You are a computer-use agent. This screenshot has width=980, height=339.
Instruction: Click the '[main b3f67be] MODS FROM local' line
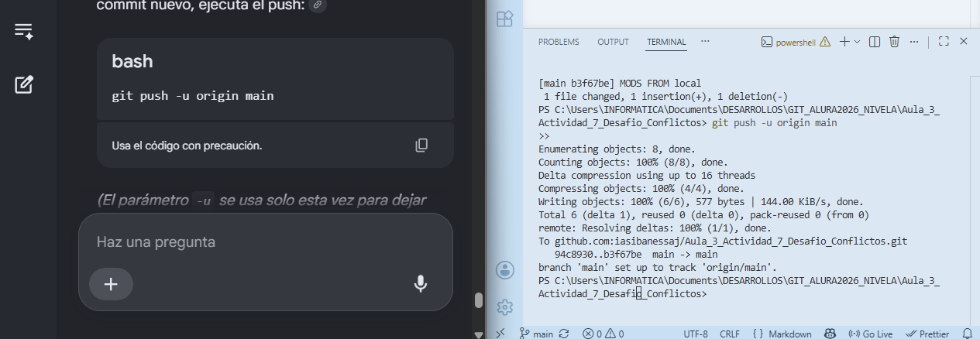(619, 84)
